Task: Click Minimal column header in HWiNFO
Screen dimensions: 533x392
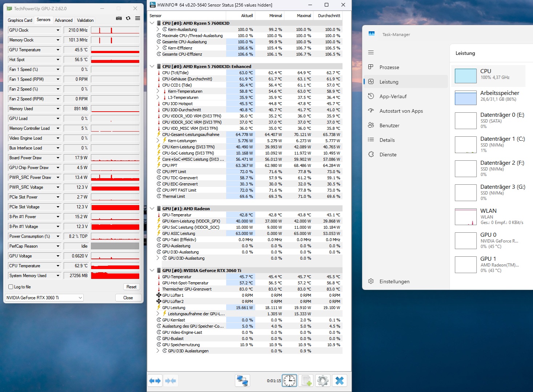Action: pos(269,16)
